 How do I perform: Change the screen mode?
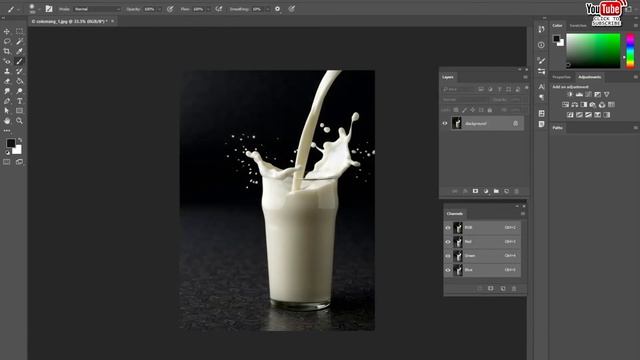tap(19, 162)
